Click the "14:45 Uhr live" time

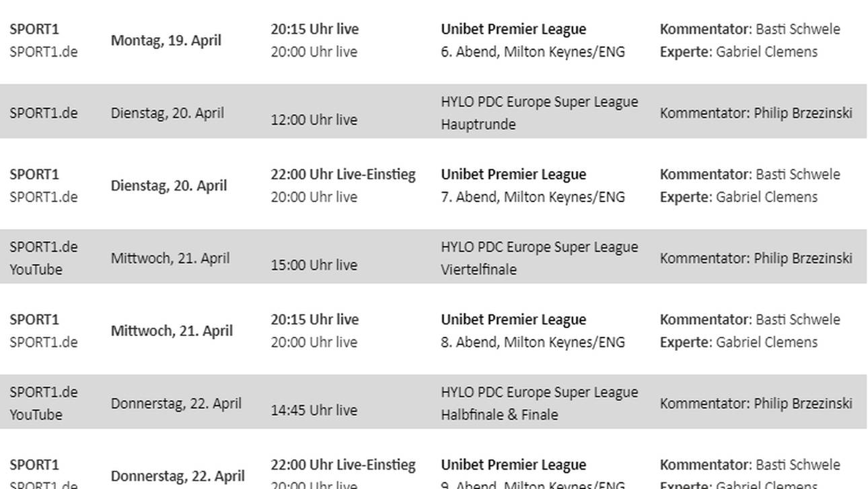tap(314, 410)
